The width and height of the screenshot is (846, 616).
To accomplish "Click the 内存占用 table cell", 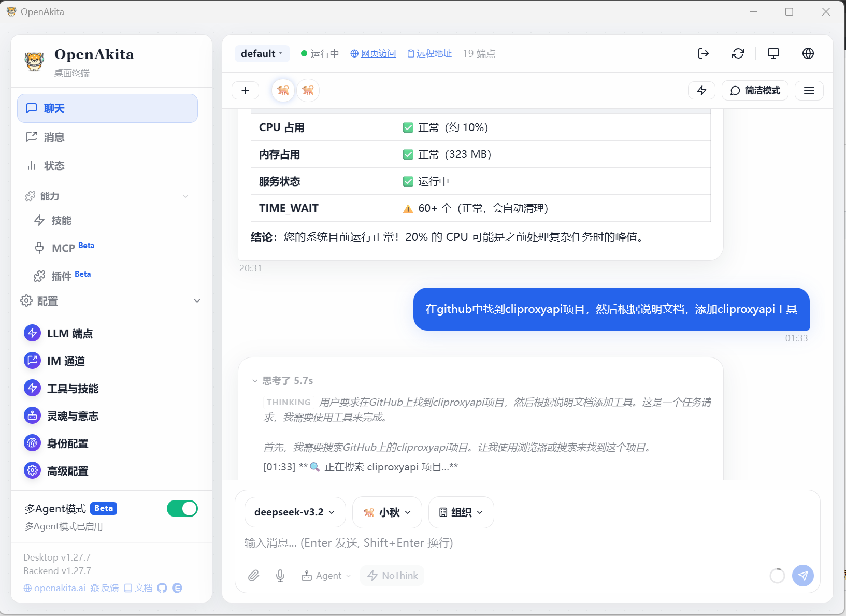I will tap(322, 154).
